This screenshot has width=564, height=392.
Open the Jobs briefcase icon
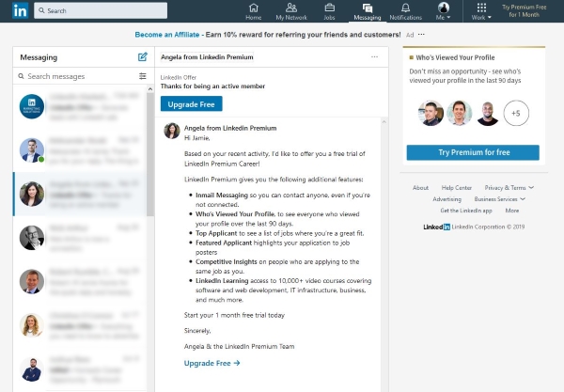pos(329,11)
